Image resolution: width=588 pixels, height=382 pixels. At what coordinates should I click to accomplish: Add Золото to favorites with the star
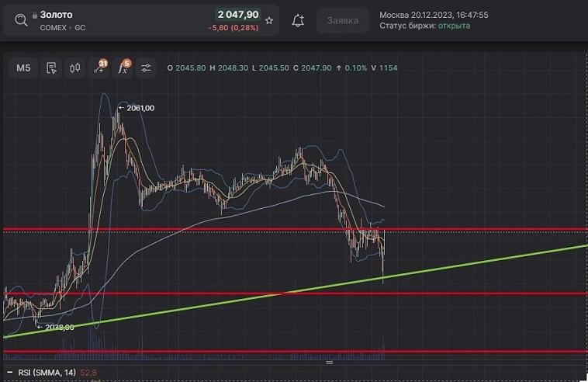click(269, 21)
